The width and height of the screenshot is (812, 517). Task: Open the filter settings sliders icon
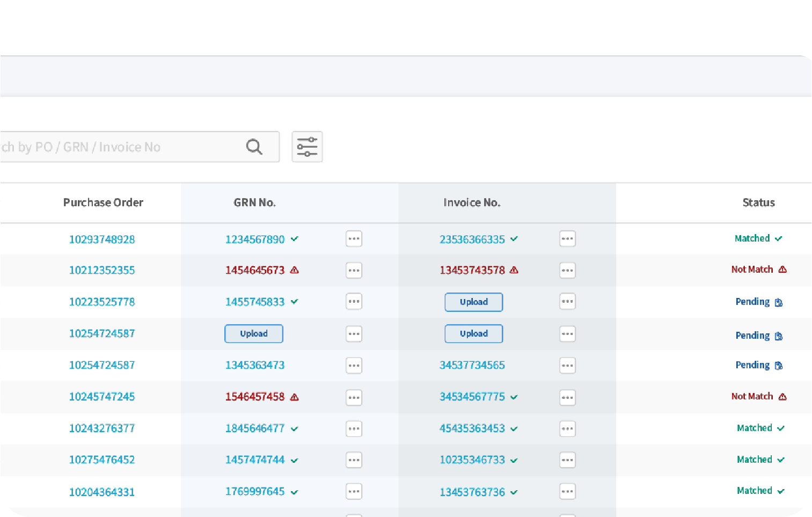307,147
